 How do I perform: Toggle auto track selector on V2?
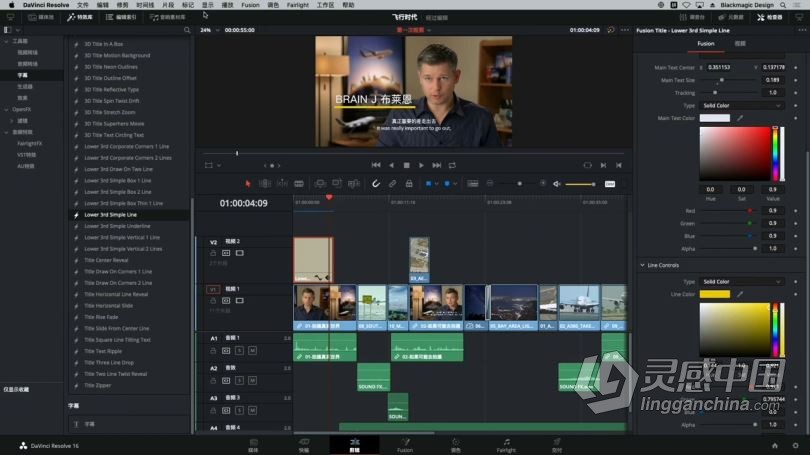226,253
